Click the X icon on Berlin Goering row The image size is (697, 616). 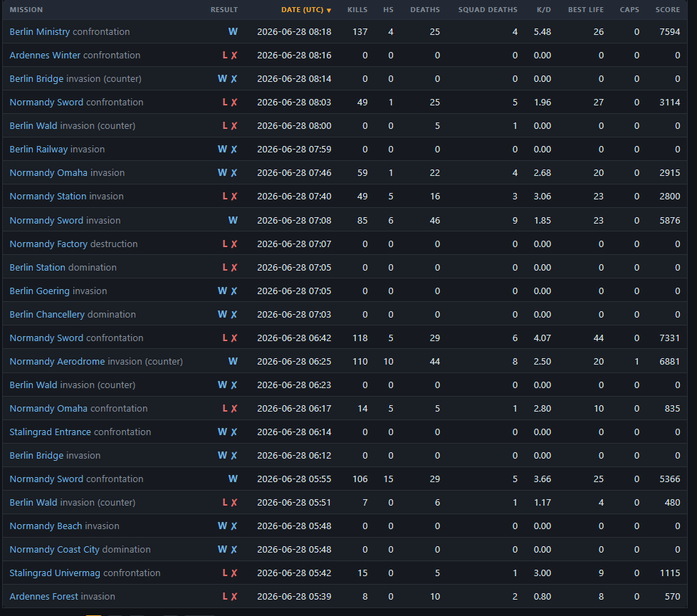point(234,291)
